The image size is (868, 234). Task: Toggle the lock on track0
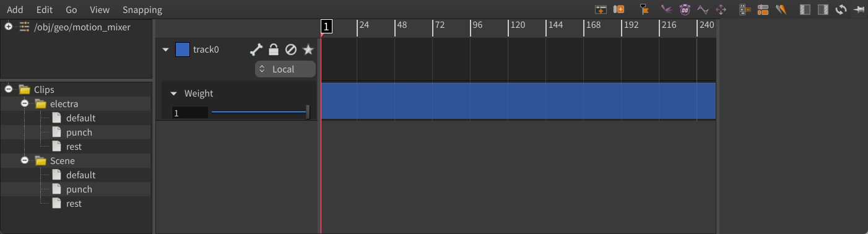pyautogui.click(x=274, y=50)
